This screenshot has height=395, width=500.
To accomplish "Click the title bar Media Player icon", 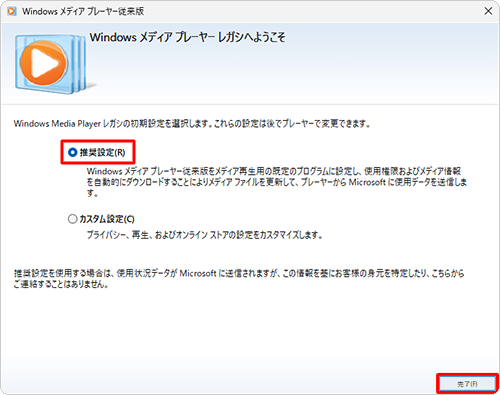I will pyautogui.click(x=11, y=11).
